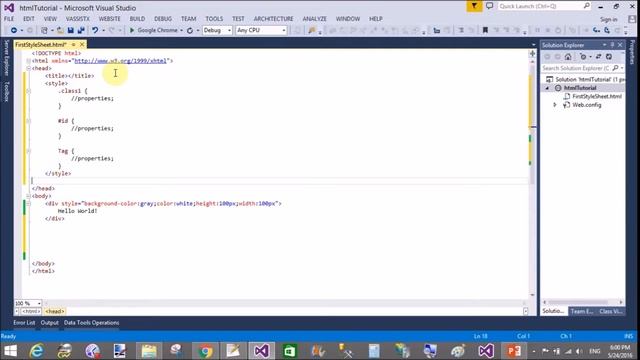640x360 pixels.
Task: Click the Windows Start button
Action: [x=10, y=351]
